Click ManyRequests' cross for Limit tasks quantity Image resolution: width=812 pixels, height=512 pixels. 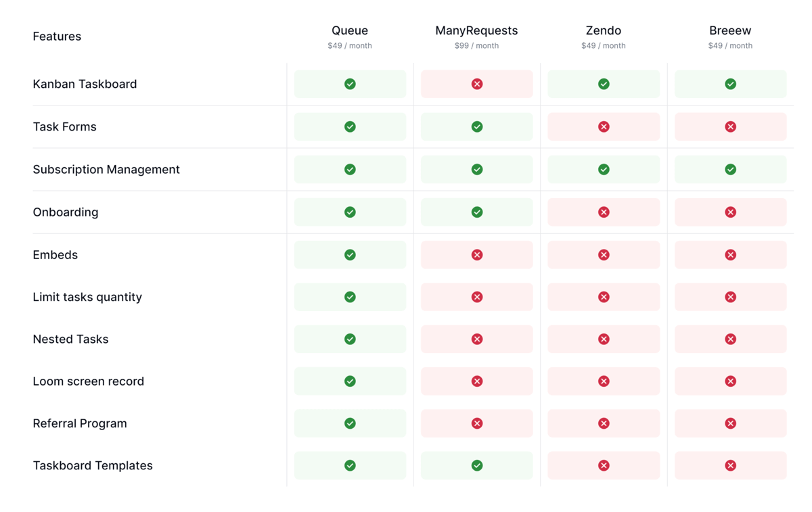477,297
